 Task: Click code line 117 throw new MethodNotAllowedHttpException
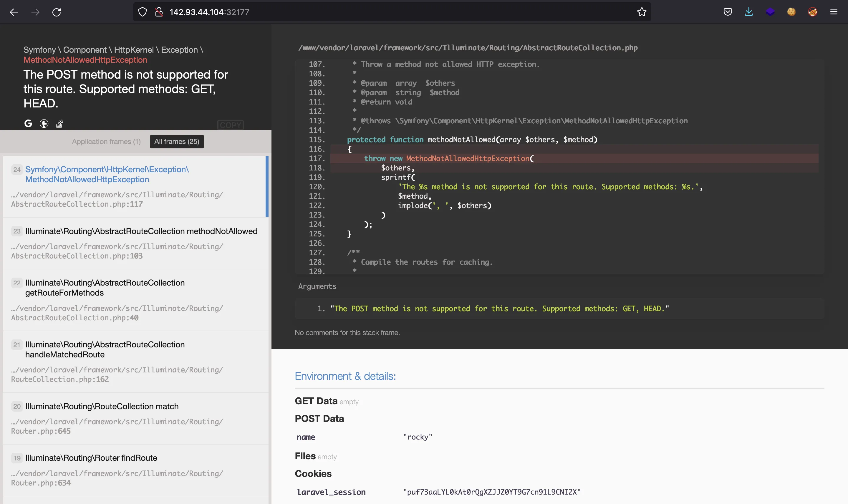[574, 158]
